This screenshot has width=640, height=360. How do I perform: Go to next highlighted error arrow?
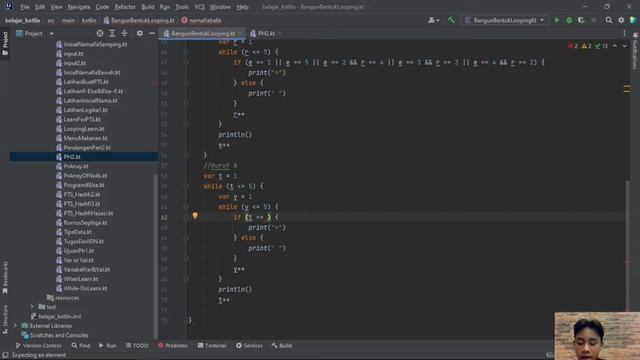(624, 46)
